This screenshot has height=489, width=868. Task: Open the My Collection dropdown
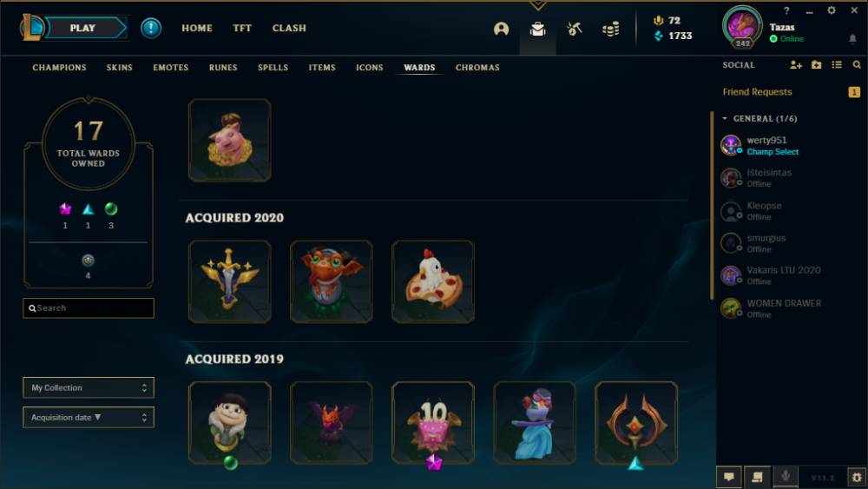point(89,387)
